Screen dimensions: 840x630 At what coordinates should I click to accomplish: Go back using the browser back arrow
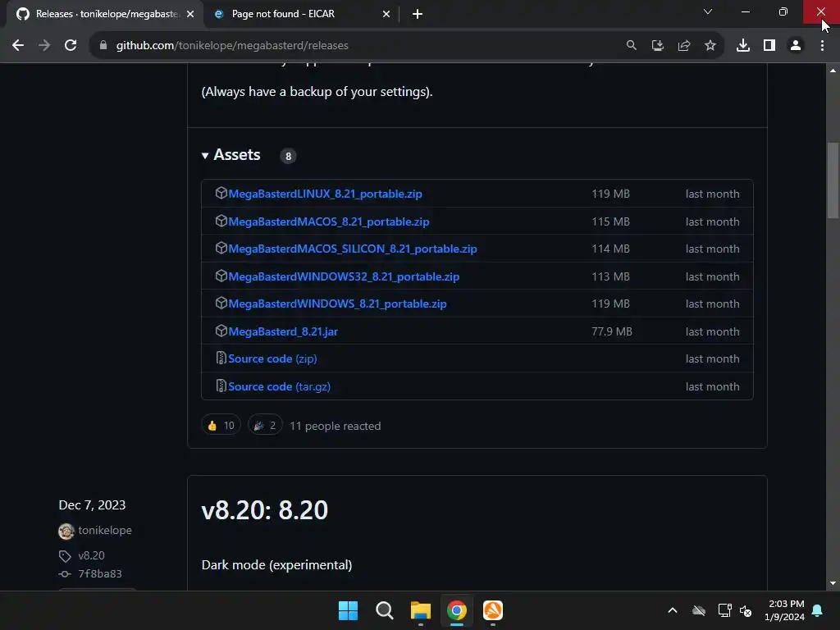tap(18, 46)
